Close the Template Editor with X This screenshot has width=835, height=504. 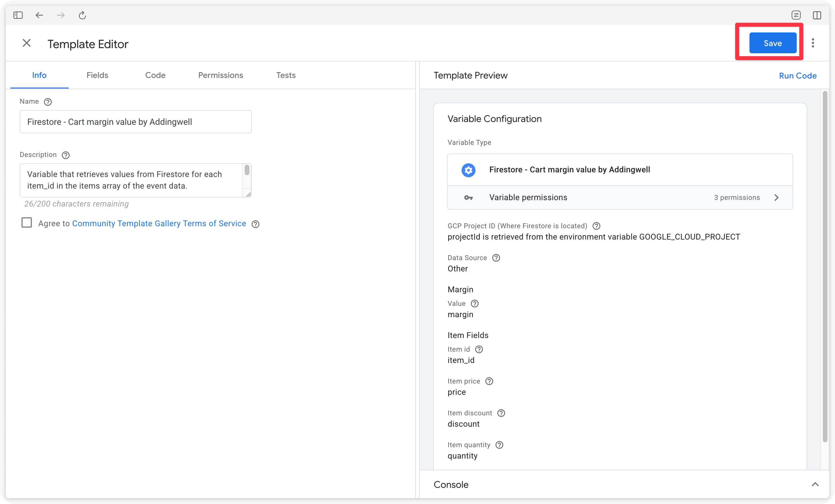pos(26,43)
